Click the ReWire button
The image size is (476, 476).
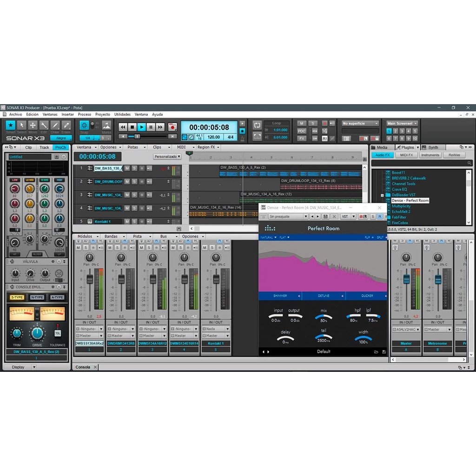[454, 155]
